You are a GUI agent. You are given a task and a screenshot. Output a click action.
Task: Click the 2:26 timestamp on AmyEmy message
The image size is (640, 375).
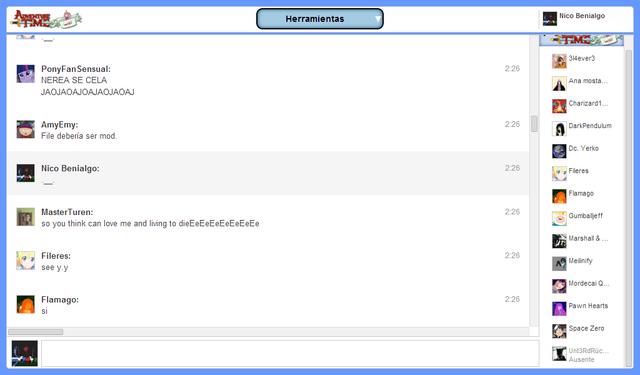click(512, 124)
